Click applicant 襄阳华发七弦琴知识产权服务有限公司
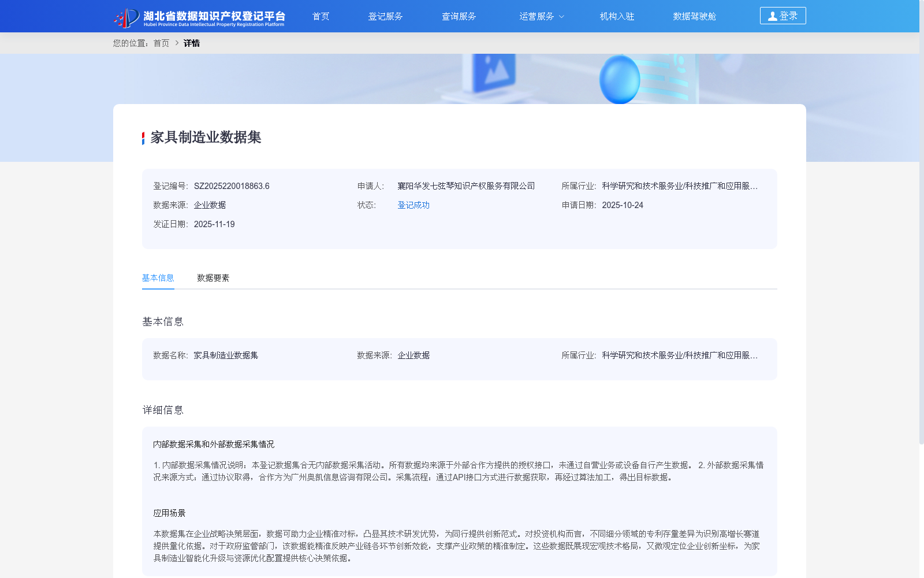Screen dimensions: 924x578 coord(466,186)
